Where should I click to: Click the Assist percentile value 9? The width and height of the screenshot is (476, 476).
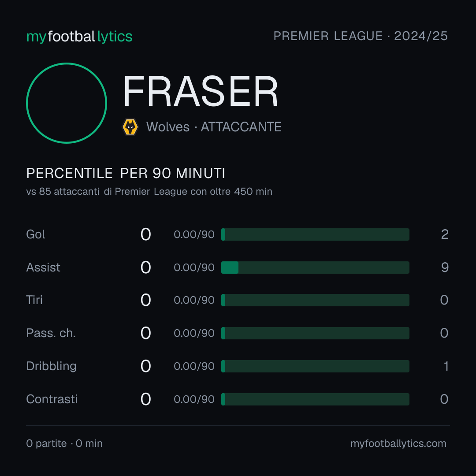click(x=445, y=268)
